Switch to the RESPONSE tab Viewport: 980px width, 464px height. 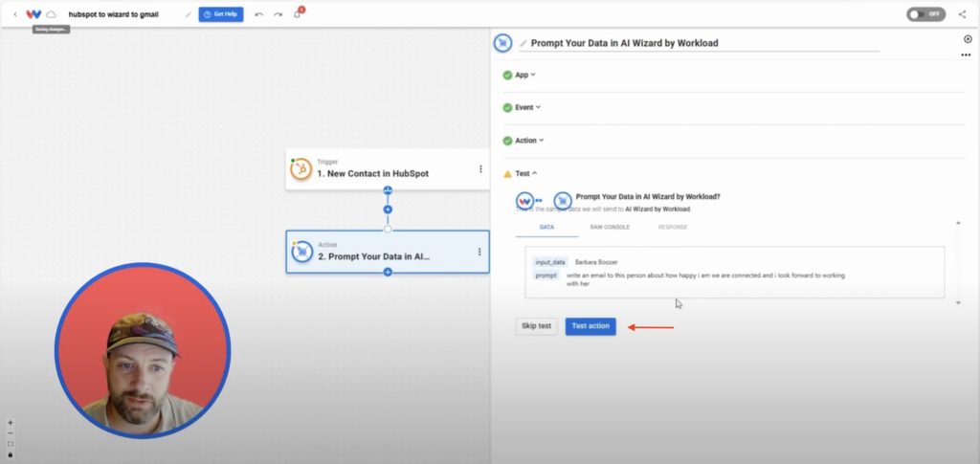pos(673,228)
